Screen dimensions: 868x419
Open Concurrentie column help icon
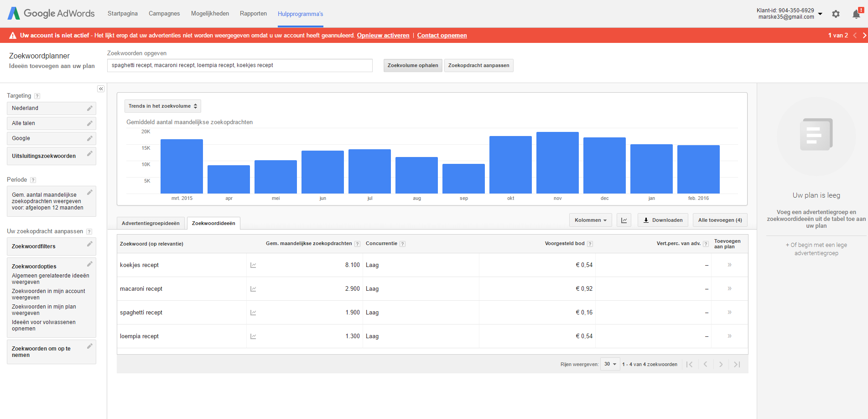pyautogui.click(x=402, y=244)
